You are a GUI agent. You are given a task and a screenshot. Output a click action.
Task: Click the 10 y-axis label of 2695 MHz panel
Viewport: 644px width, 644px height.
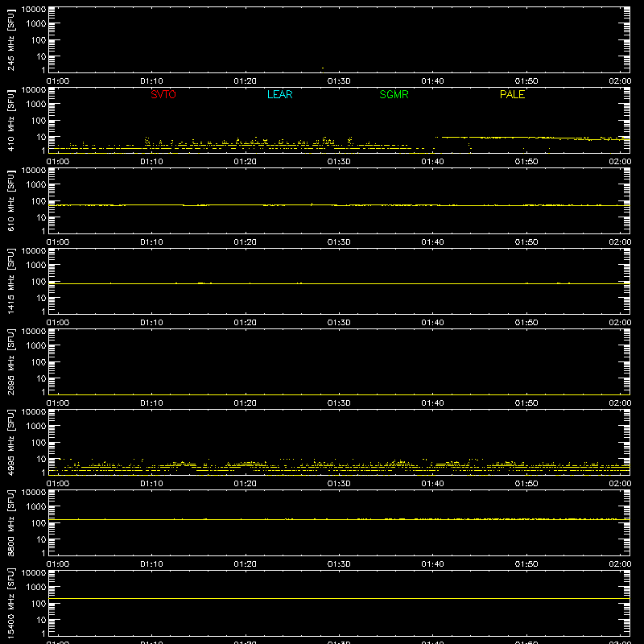[x=42, y=378]
